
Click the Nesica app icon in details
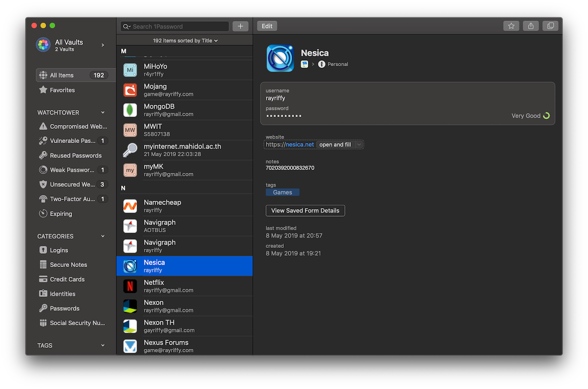280,58
